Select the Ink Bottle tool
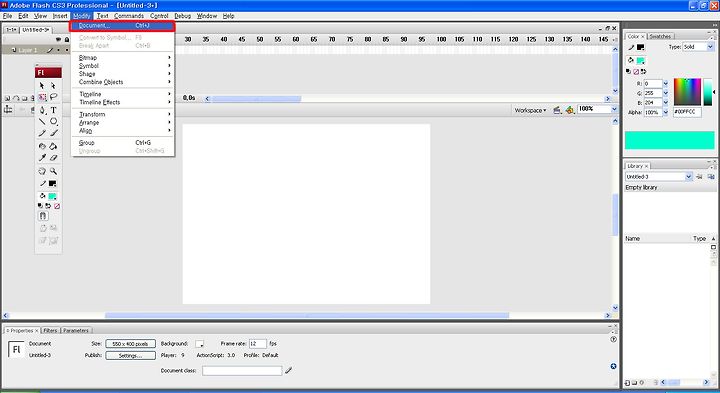 click(42, 146)
